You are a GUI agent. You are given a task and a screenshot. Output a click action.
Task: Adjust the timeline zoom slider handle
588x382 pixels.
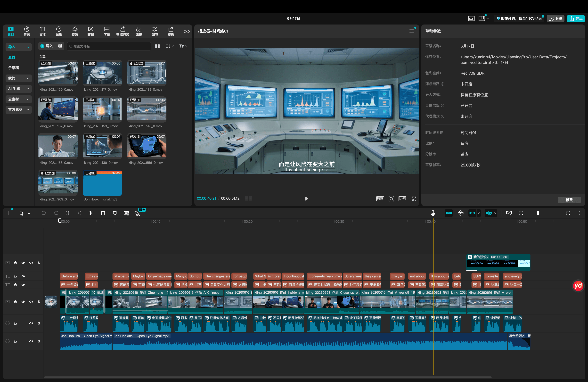[538, 213]
